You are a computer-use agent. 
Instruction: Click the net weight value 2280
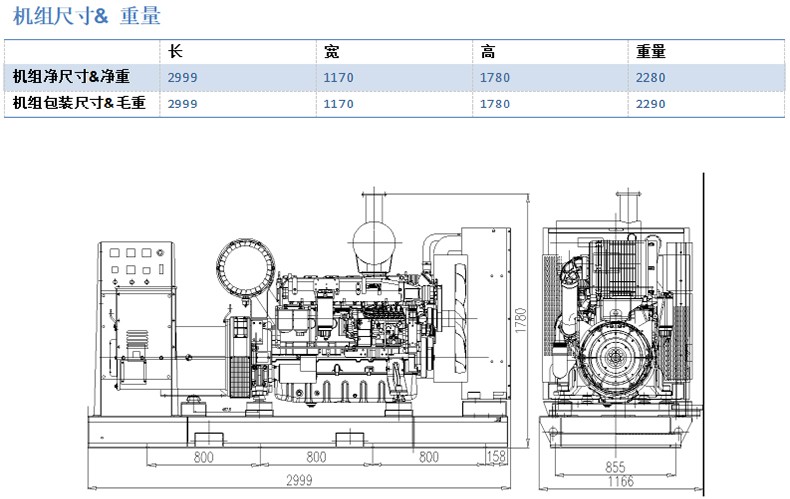(650, 78)
